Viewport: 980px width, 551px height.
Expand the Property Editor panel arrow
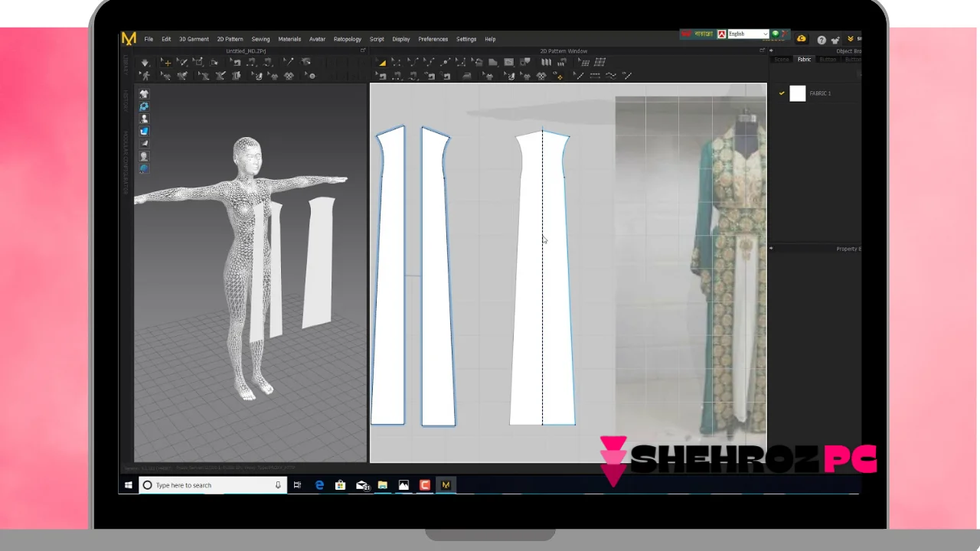[771, 248]
